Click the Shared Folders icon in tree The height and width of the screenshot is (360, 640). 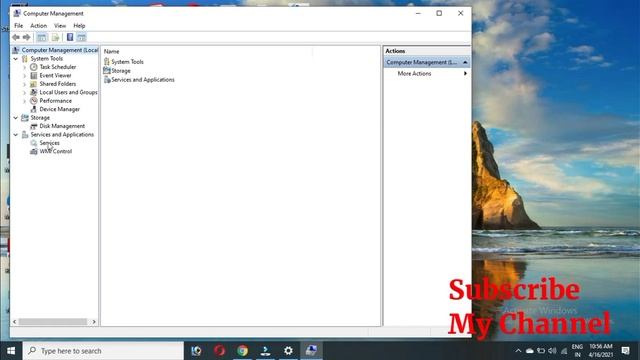pos(34,84)
